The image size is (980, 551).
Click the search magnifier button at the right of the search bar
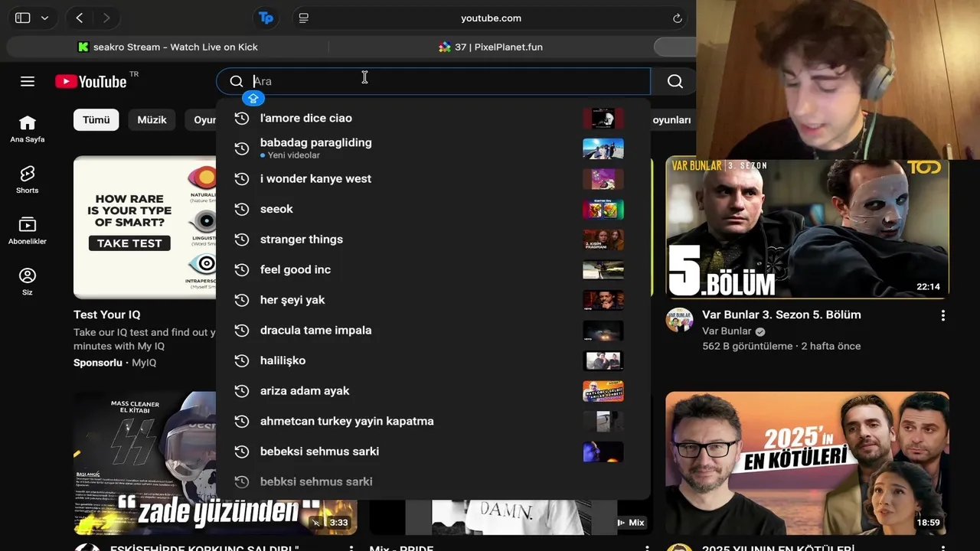click(675, 81)
